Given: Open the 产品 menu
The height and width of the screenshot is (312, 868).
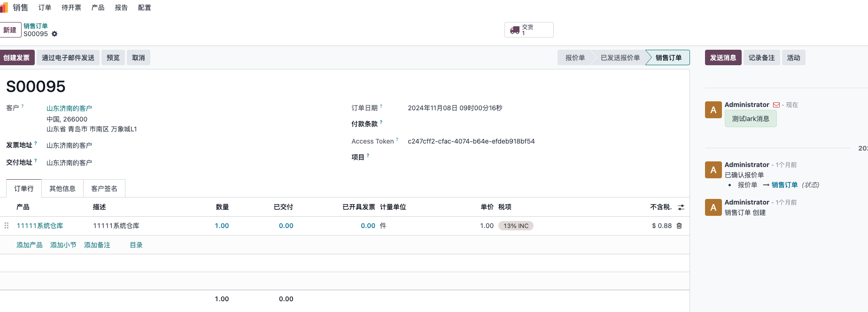Looking at the screenshot, I should pos(98,8).
